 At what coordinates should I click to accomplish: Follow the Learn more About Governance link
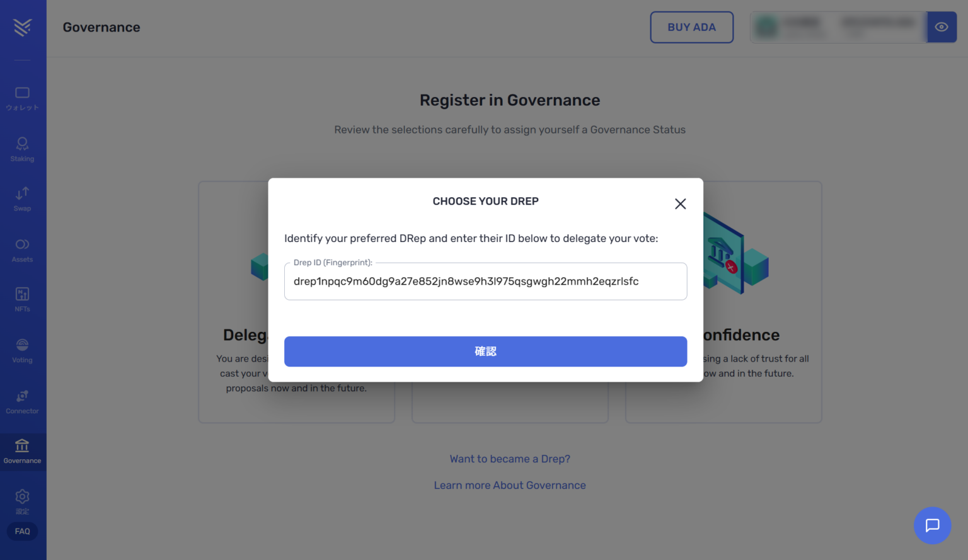click(510, 486)
